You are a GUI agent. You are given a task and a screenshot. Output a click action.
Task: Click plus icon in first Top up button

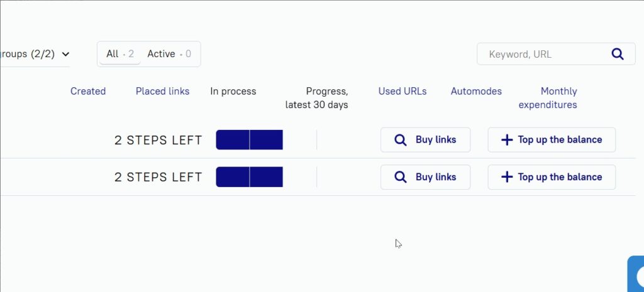[x=507, y=140]
